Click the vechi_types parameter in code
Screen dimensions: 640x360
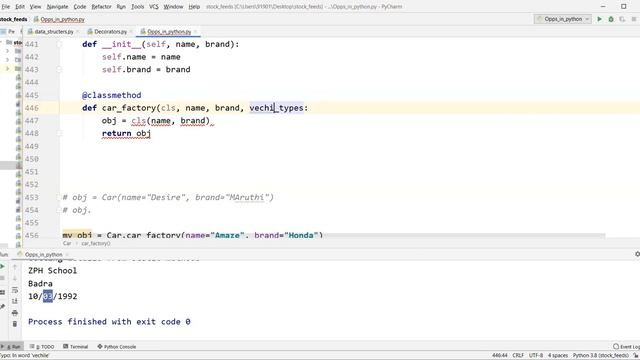click(x=276, y=108)
